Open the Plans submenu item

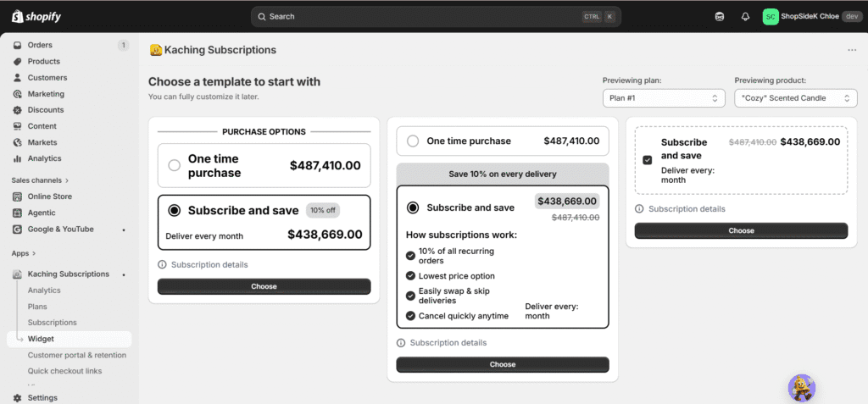click(x=37, y=307)
